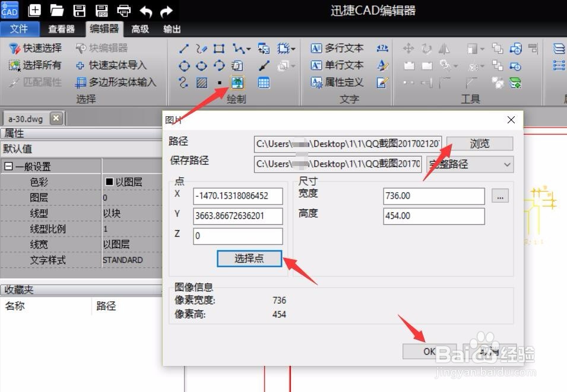The height and width of the screenshot is (392, 567).
Task: Click the text style 'A' pen icon
Action: tap(382, 65)
